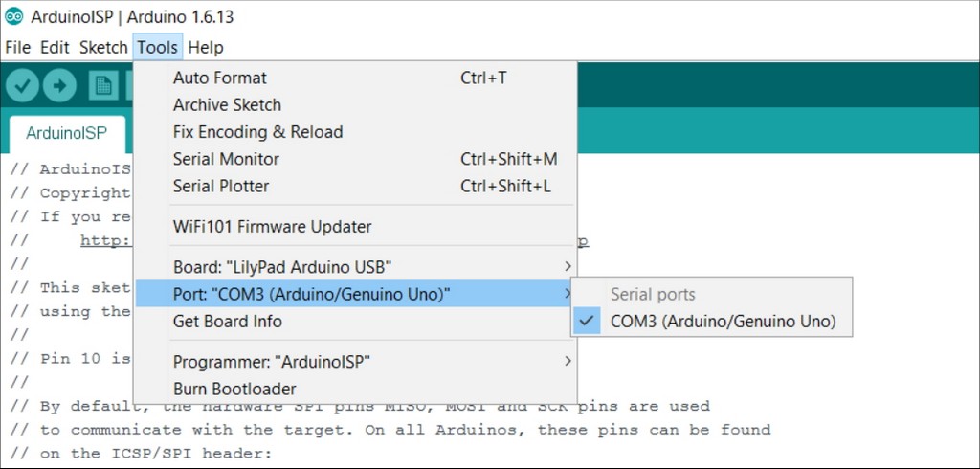Viewport: 980px width, 469px height.
Task: Choose Auto Format from the Tools menu
Action: point(355,78)
